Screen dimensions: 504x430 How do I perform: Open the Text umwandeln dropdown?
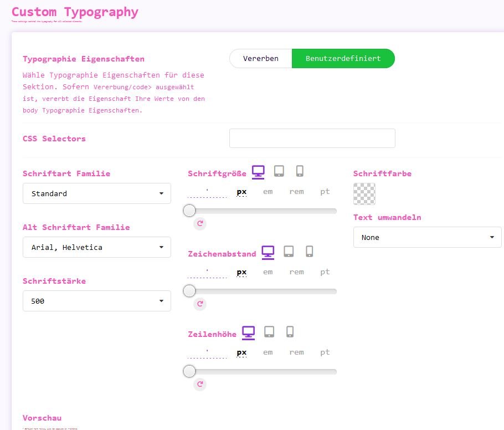(427, 237)
